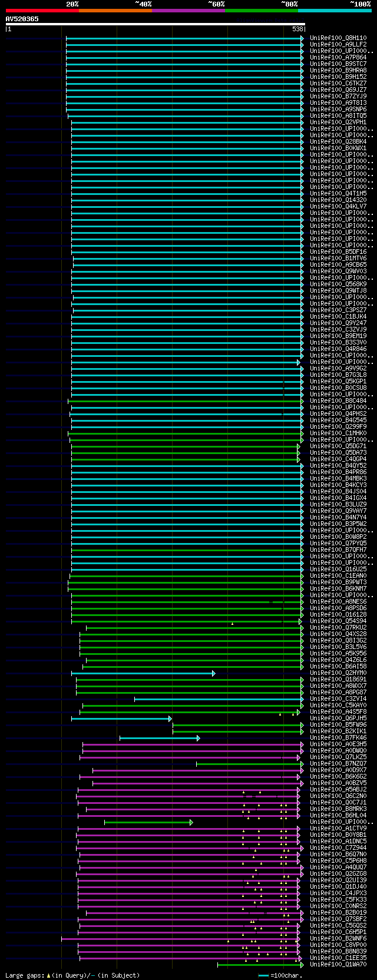Open hit UniRef100_C6TKZ7
Viewport: 377px width, 980px height.
click(x=338, y=84)
